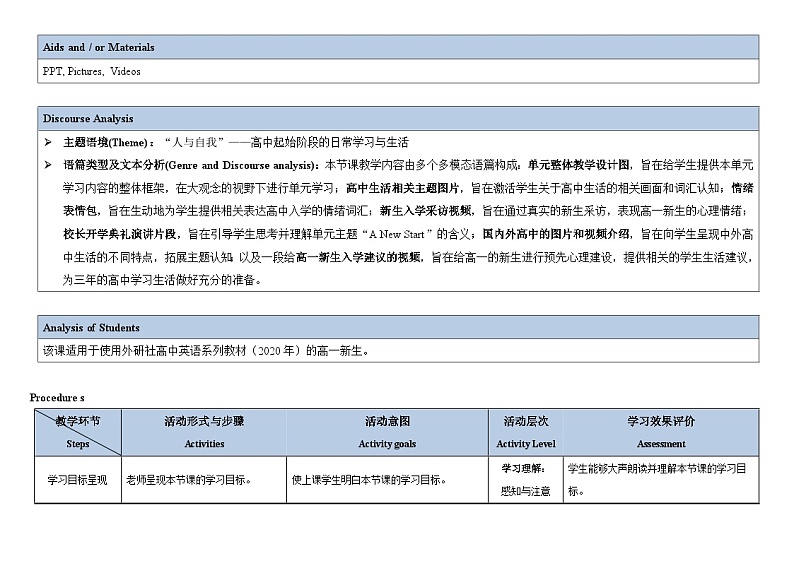This screenshot has height=561, width=794.
Task: Click the '活动层次' column header
Action: pyautogui.click(x=526, y=421)
